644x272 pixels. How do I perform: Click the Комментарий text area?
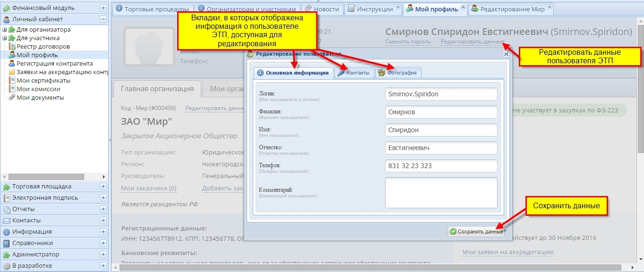pyautogui.click(x=441, y=192)
